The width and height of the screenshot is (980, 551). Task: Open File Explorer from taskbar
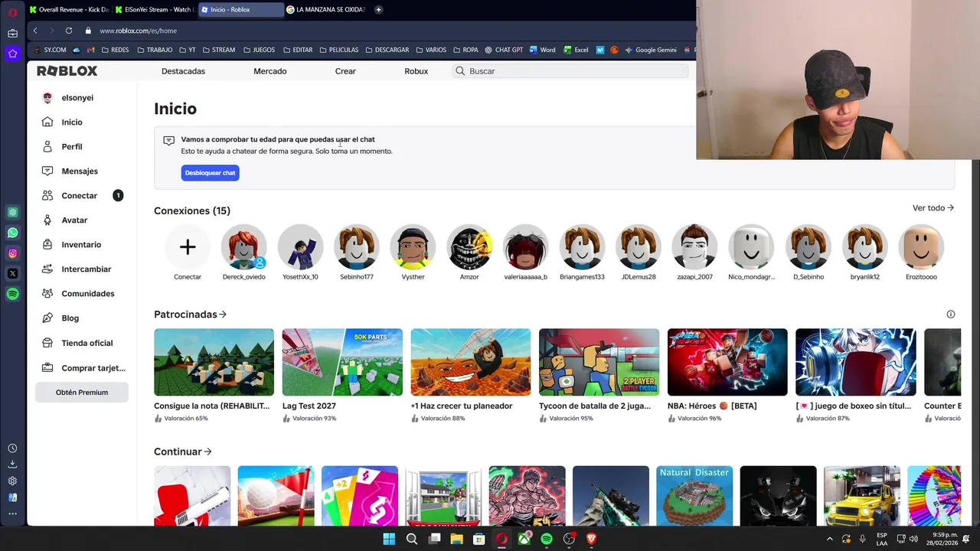pyautogui.click(x=456, y=539)
